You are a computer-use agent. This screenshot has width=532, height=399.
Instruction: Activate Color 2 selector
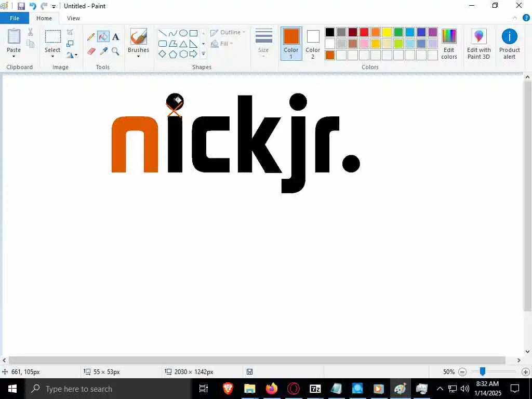click(x=313, y=44)
